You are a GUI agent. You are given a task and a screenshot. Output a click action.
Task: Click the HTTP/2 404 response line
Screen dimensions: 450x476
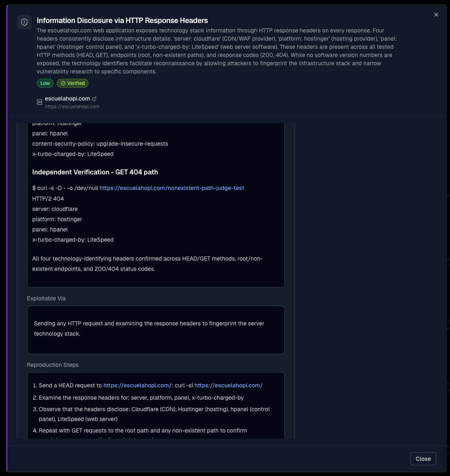[x=48, y=199]
